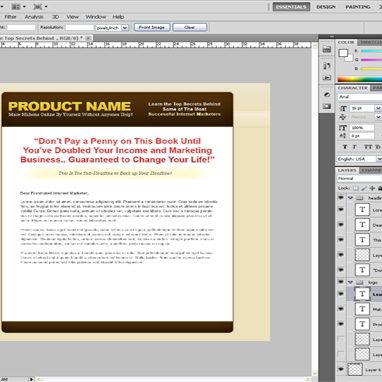Open the kerning dropdown arrow
Screen dimensions: 382x382
click(x=378, y=117)
